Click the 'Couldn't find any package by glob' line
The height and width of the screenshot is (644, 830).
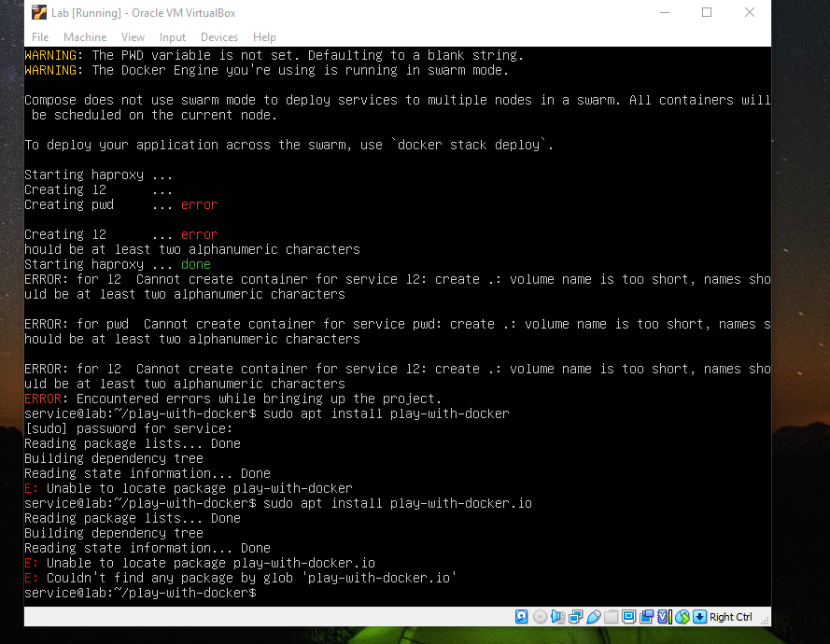coord(240,578)
